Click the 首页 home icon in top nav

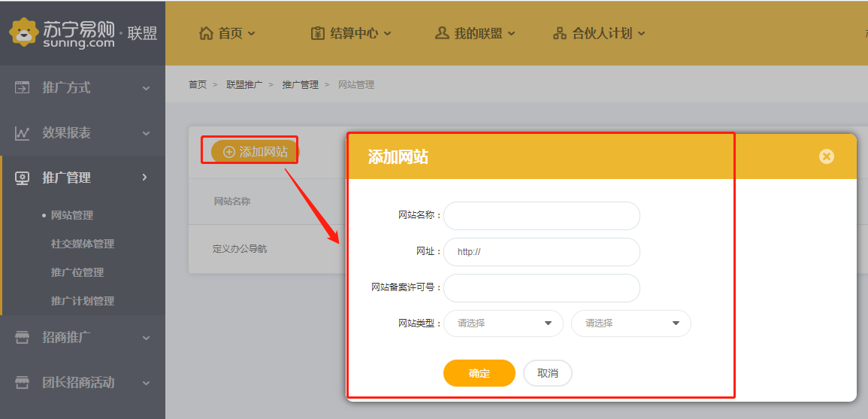pyautogui.click(x=206, y=33)
